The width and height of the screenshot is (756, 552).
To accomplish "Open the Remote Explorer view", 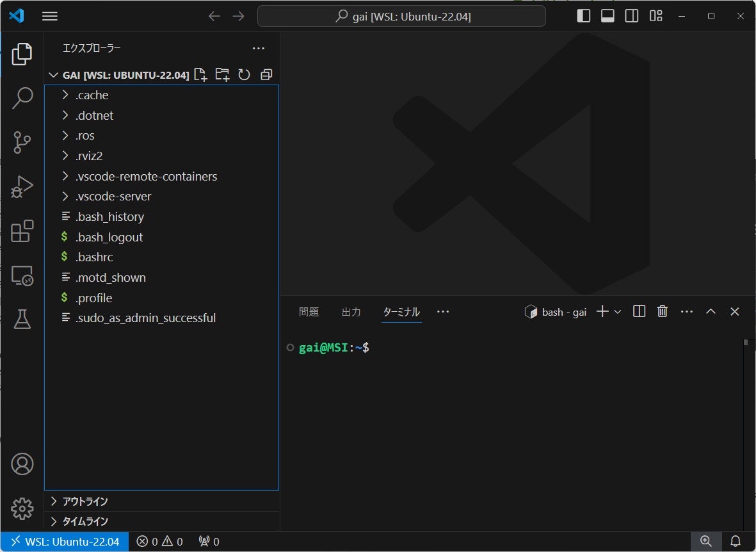I will [22, 275].
